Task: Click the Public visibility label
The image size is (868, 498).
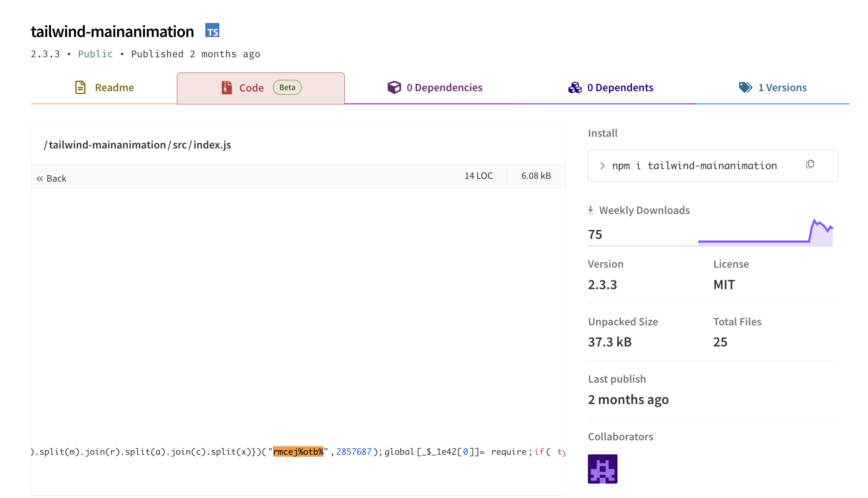Action: tap(95, 54)
